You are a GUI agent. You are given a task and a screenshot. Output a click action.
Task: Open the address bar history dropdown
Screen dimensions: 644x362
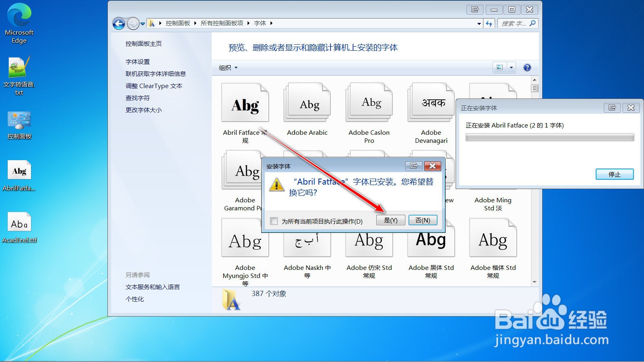(x=479, y=23)
